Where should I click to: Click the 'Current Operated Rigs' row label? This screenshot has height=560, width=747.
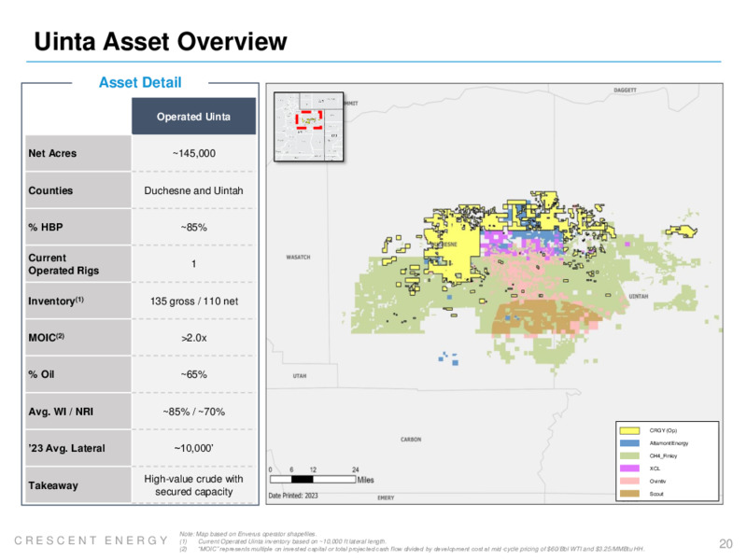[63, 264]
